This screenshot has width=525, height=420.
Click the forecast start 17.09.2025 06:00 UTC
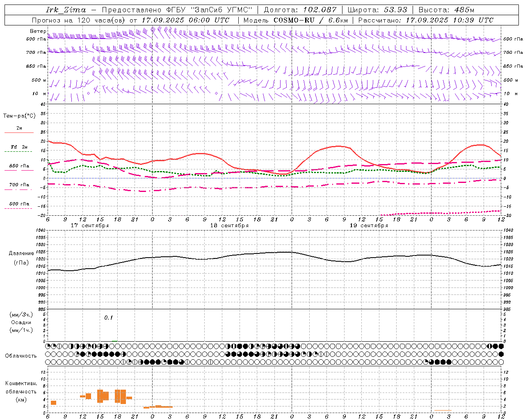[x=185, y=20]
